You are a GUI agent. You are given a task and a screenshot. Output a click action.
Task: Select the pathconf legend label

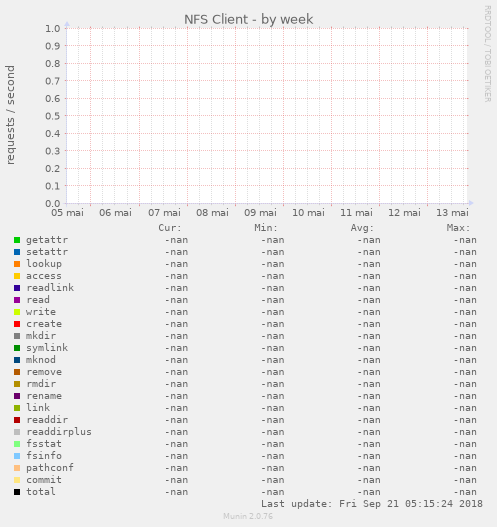[x=50, y=468]
